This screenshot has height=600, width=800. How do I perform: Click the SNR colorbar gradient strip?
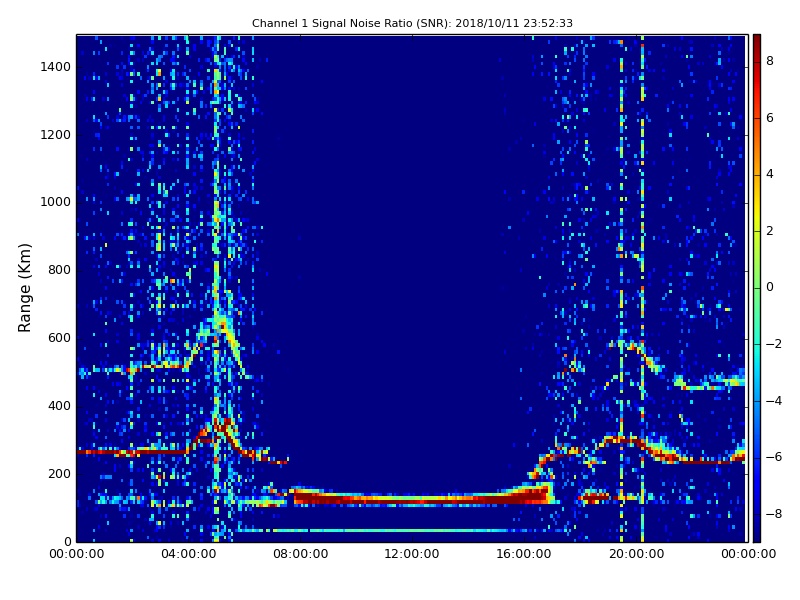pyautogui.click(x=757, y=288)
